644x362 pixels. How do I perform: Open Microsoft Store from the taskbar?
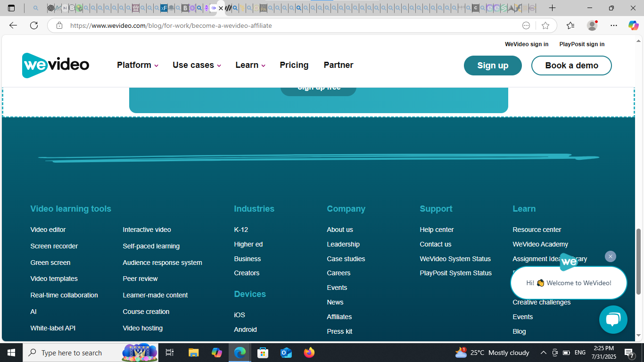tap(263, 353)
